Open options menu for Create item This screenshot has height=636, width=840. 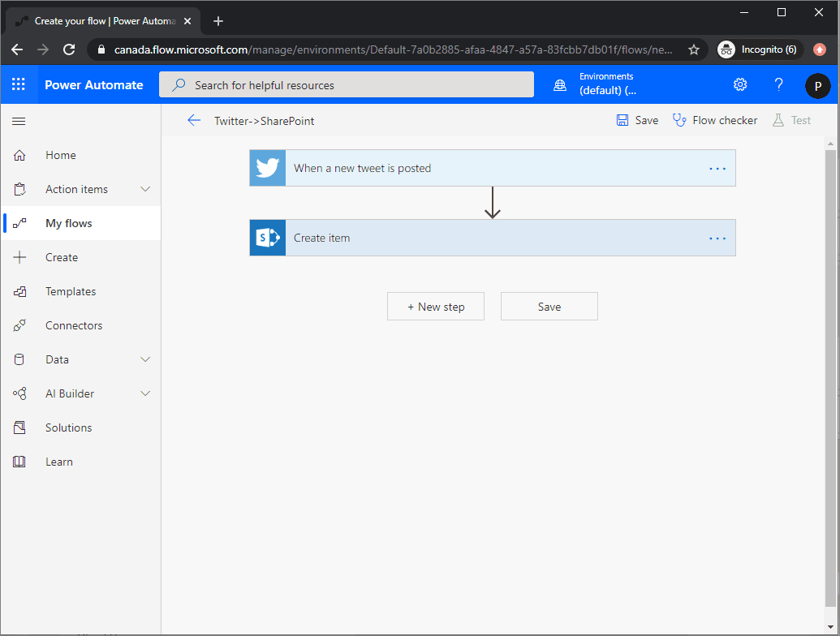tap(717, 238)
